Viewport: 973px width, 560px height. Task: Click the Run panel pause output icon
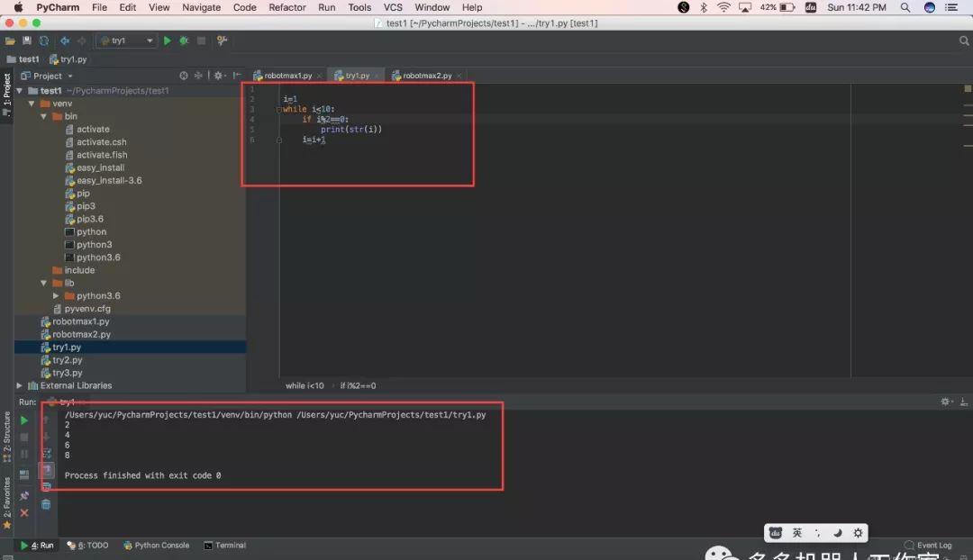24,454
